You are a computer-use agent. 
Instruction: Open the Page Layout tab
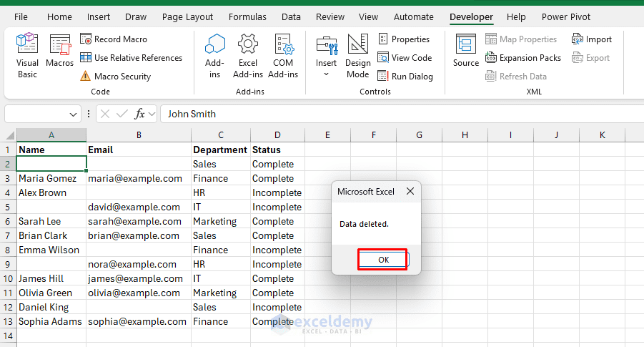point(187,17)
